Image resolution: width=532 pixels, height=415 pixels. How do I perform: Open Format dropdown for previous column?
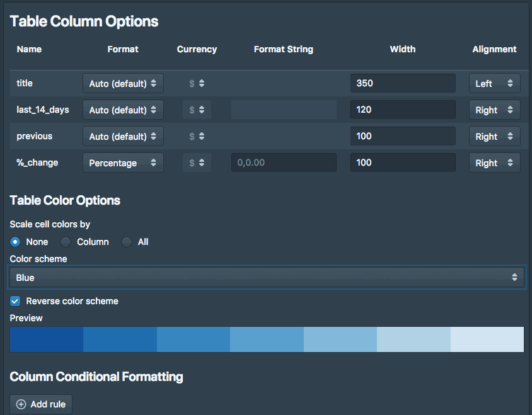[x=123, y=136]
